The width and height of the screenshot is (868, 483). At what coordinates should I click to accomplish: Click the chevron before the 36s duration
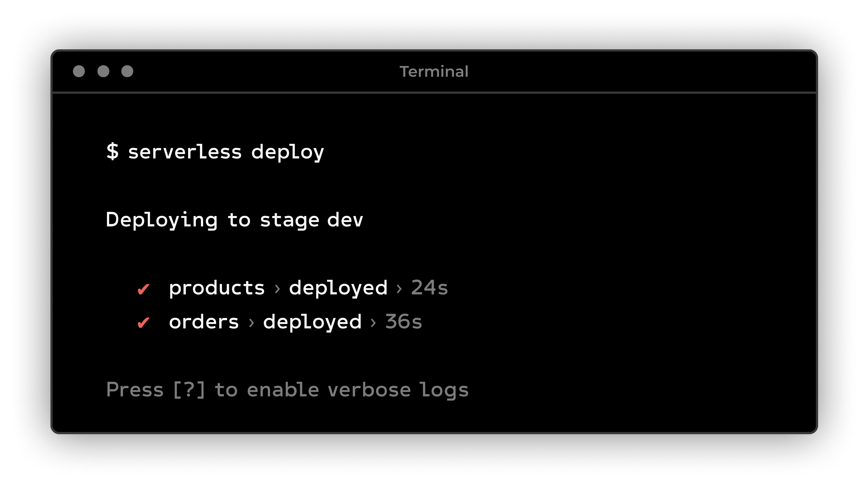[373, 322]
